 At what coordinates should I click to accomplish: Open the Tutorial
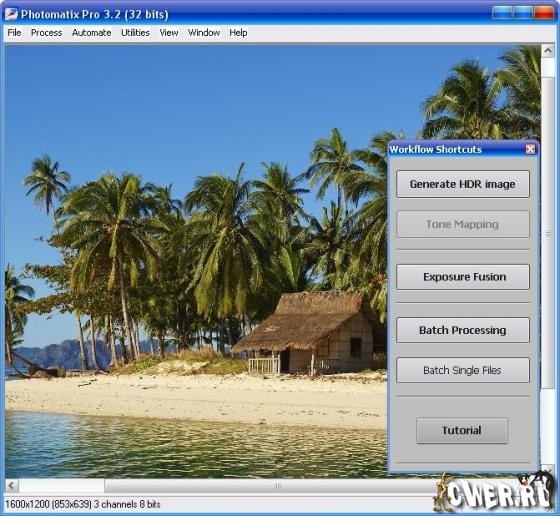(x=462, y=430)
